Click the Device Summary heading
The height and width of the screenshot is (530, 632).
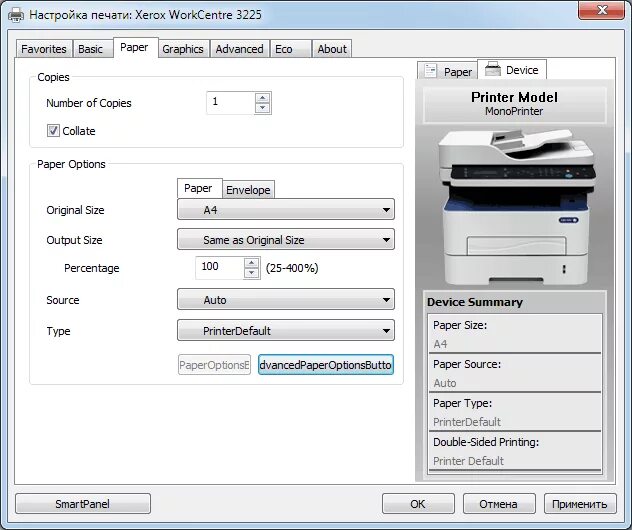[x=475, y=302]
